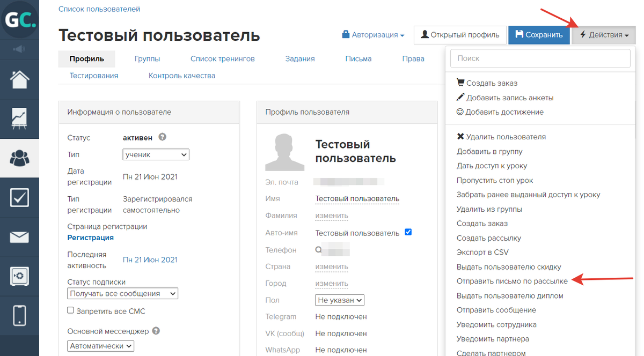Switch to the Группы tab
The width and height of the screenshot is (644, 356).
pos(148,58)
